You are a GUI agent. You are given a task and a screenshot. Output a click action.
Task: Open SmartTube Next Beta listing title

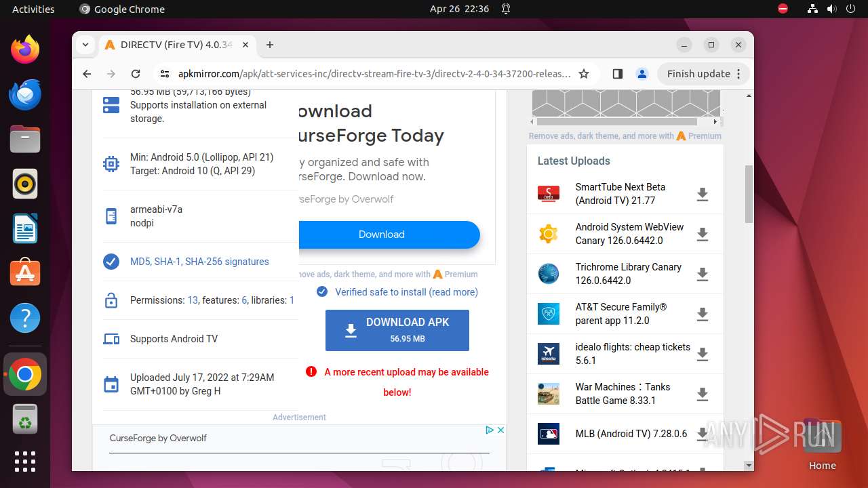click(620, 194)
